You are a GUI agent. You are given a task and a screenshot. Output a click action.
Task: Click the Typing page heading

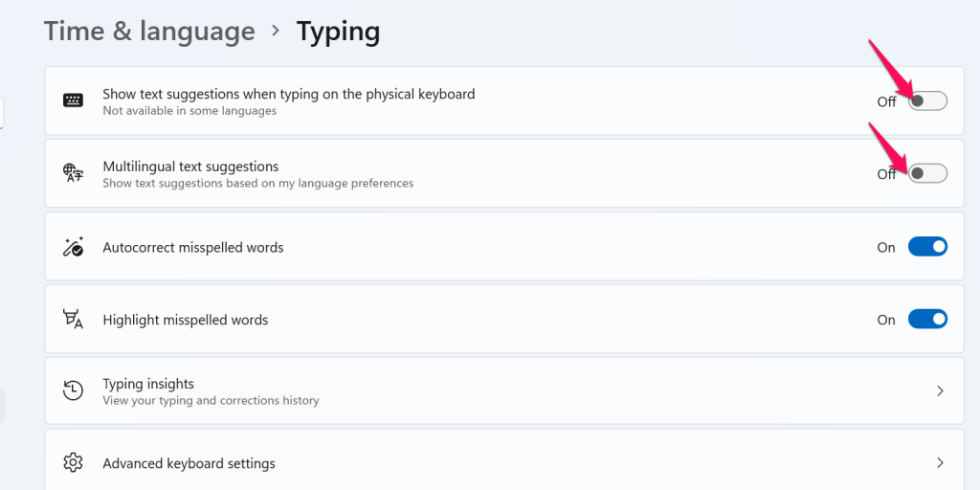coord(338,31)
